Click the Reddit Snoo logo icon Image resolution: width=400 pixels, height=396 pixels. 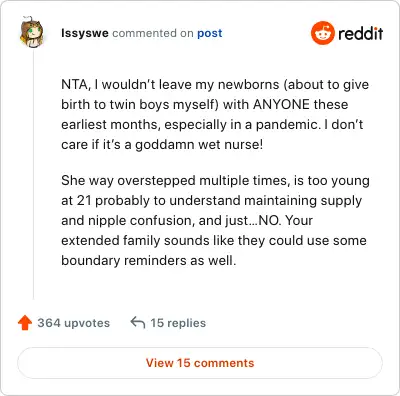tap(322, 33)
